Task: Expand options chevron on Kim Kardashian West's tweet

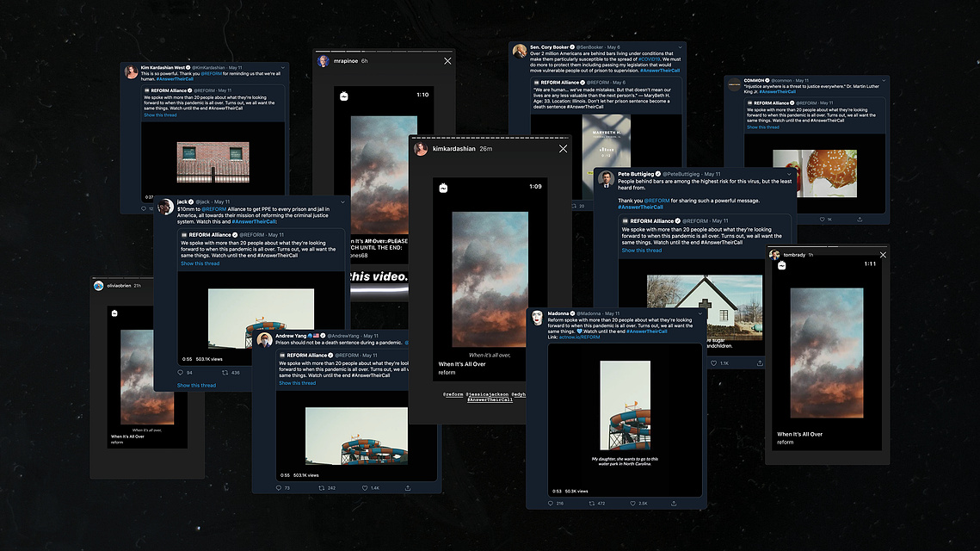Action: point(282,67)
